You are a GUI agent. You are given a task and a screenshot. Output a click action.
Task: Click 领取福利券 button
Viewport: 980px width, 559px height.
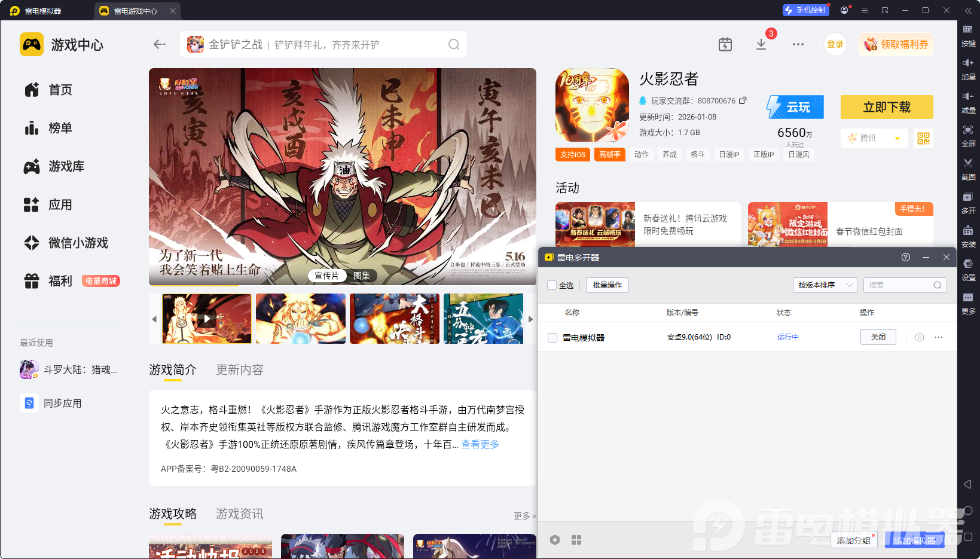tap(896, 44)
